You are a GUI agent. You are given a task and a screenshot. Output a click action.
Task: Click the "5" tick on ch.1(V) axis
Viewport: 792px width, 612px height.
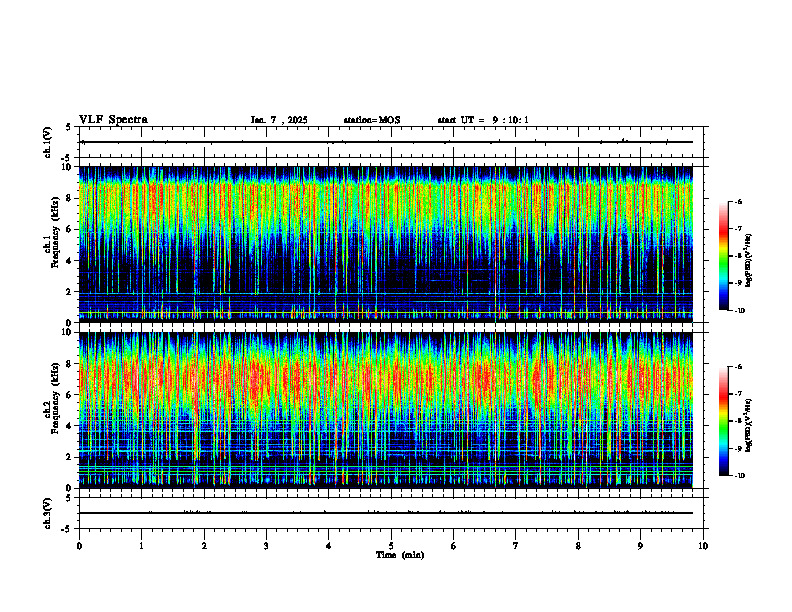(x=69, y=127)
